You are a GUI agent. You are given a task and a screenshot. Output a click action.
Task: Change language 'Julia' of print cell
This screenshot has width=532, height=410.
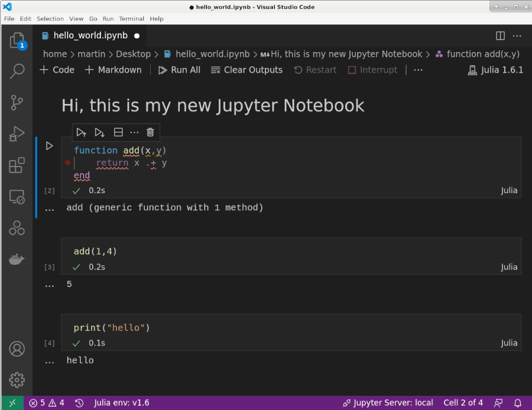[x=509, y=343]
